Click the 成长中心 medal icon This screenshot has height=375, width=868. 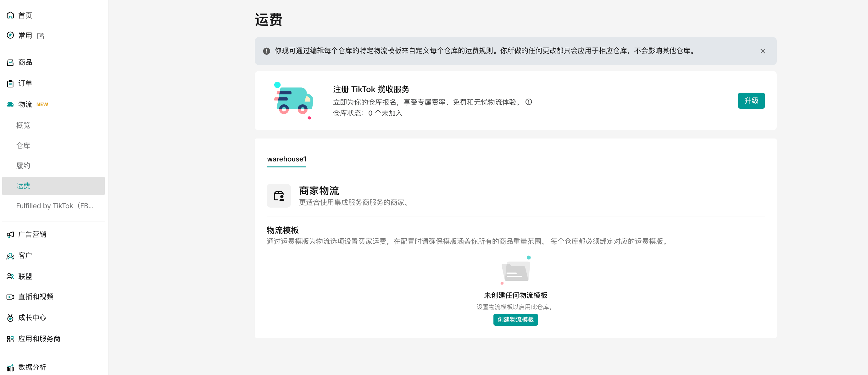(x=10, y=318)
